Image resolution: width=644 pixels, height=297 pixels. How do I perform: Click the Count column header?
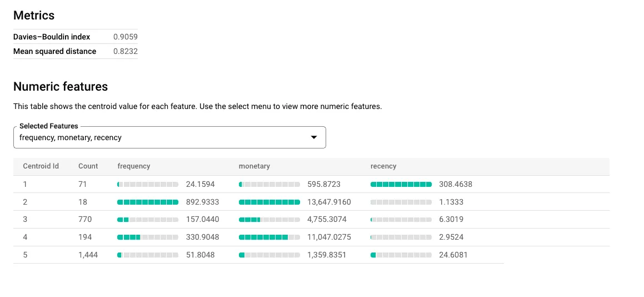tap(88, 166)
